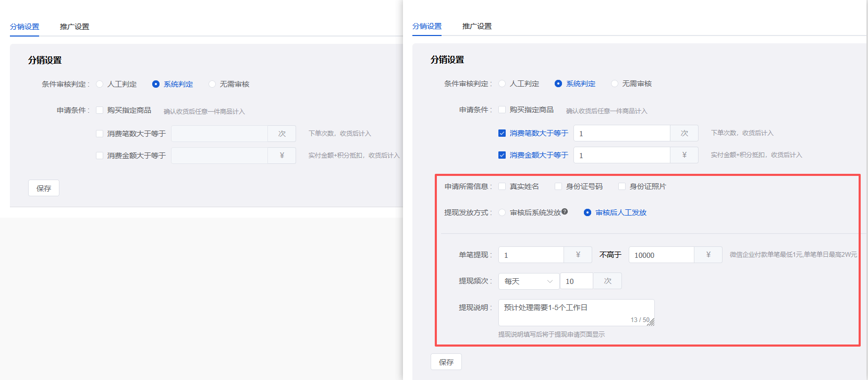The image size is (868, 380).
Task: Click 保存 button in left panel
Action: pos(44,188)
